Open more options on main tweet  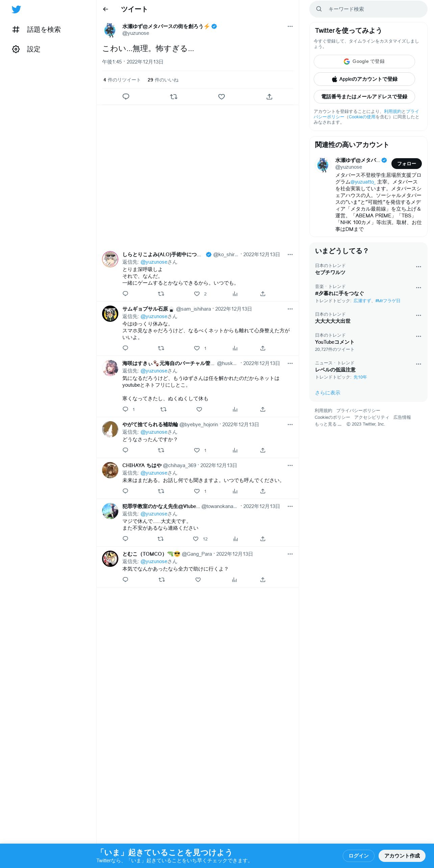tap(290, 26)
